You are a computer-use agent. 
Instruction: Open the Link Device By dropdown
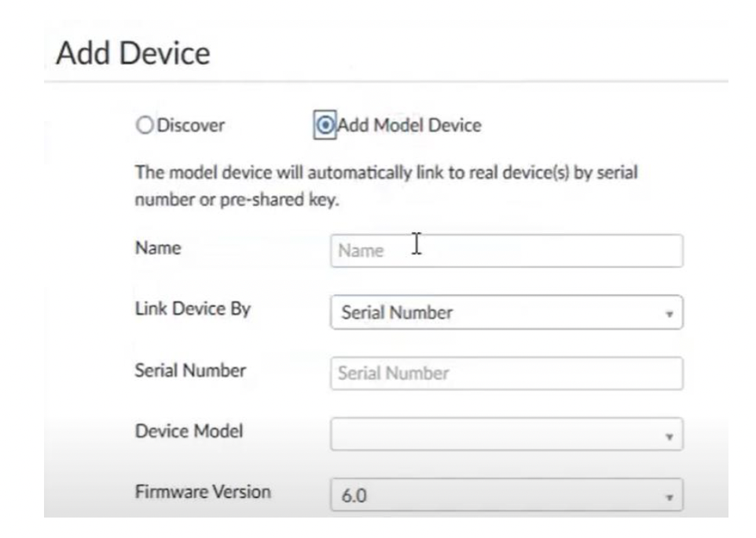pos(506,312)
